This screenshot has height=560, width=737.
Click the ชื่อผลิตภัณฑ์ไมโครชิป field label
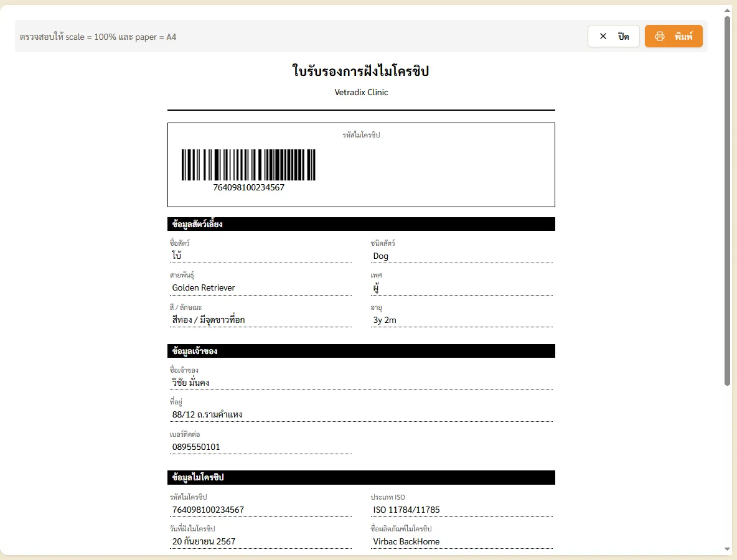coord(401,528)
